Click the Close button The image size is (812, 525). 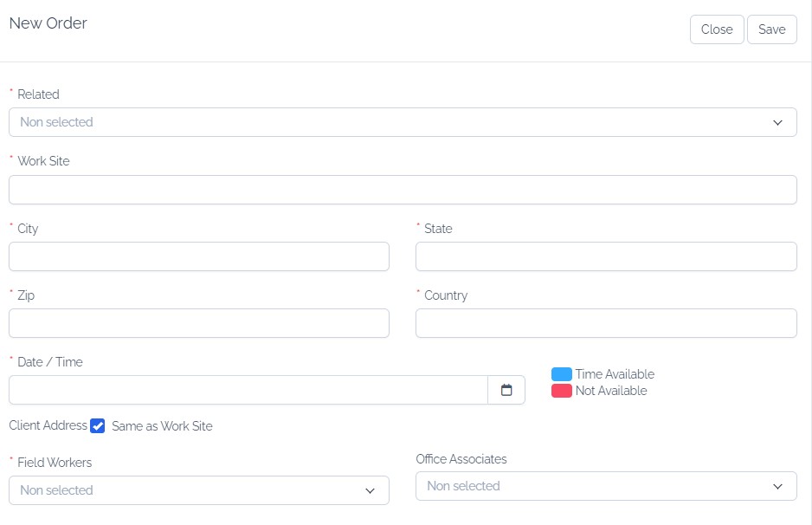pyautogui.click(x=717, y=29)
